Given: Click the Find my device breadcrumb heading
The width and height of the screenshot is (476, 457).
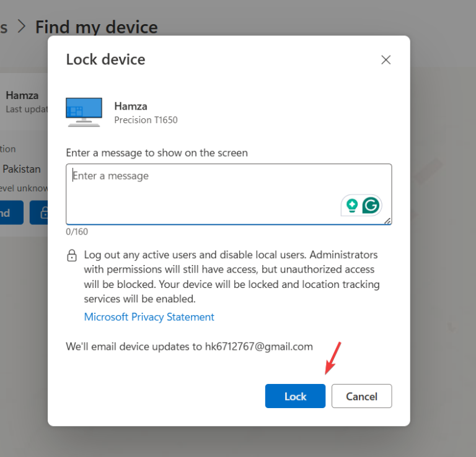Looking at the screenshot, I should pos(97,27).
